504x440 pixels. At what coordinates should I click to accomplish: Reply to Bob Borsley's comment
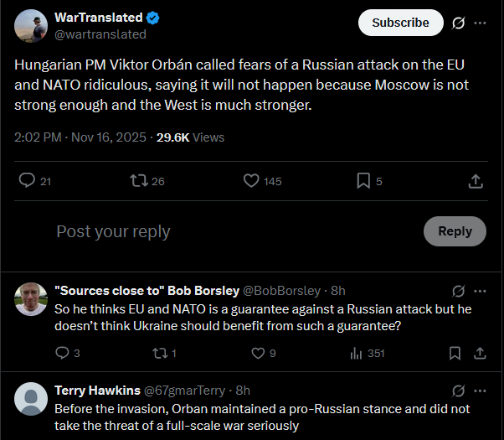(62, 353)
